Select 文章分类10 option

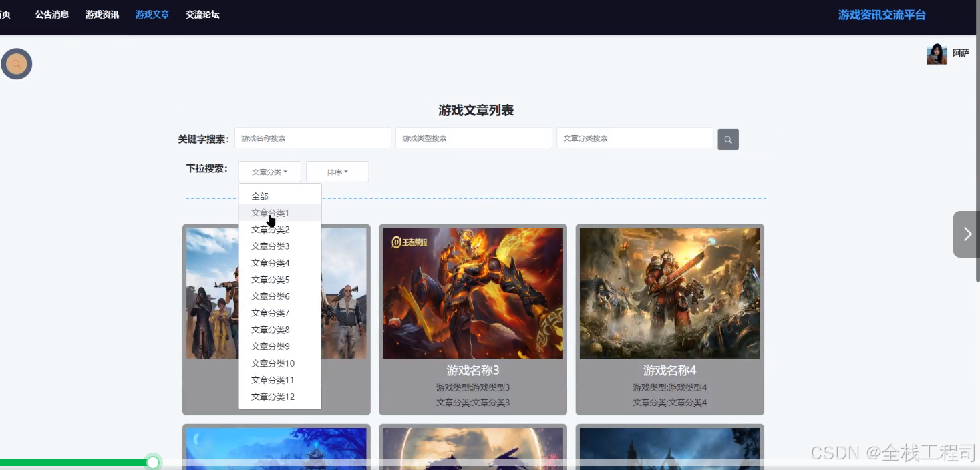tap(280, 363)
